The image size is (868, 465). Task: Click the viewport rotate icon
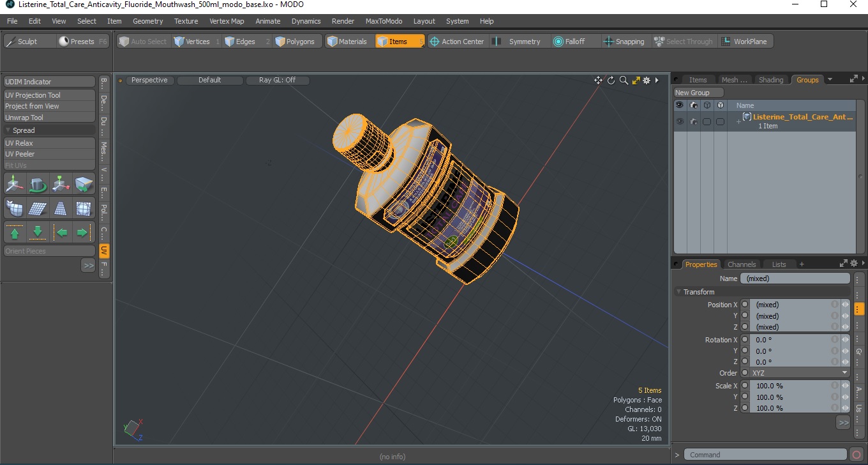tap(611, 80)
